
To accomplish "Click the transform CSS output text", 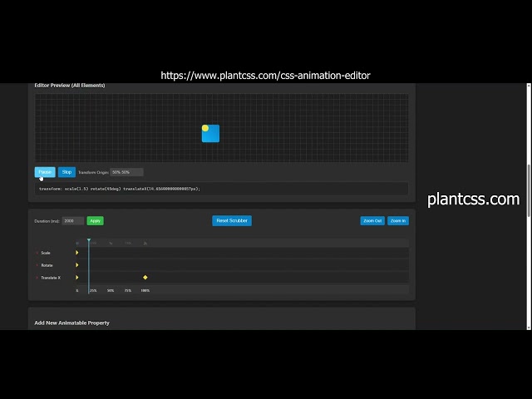I will click(x=120, y=189).
